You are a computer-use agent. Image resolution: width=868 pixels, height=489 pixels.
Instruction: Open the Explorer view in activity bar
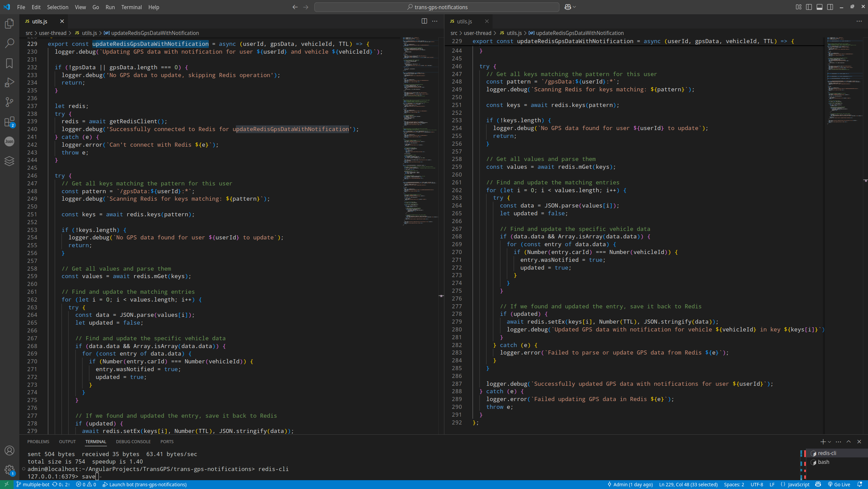pyautogui.click(x=10, y=23)
